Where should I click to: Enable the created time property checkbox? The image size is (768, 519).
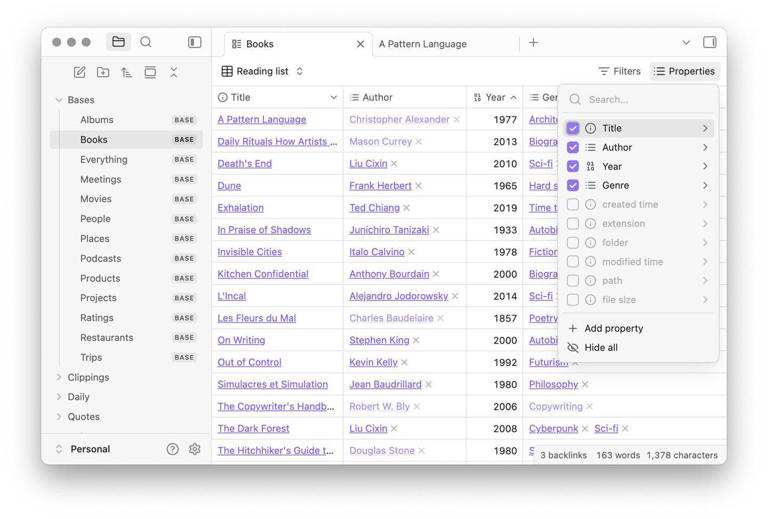(x=573, y=204)
